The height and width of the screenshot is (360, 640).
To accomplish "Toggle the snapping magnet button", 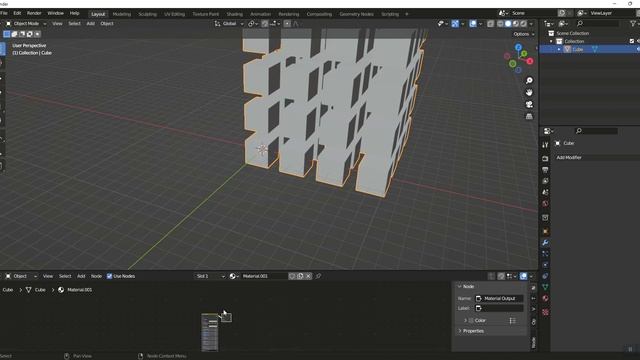I will 265,24.
